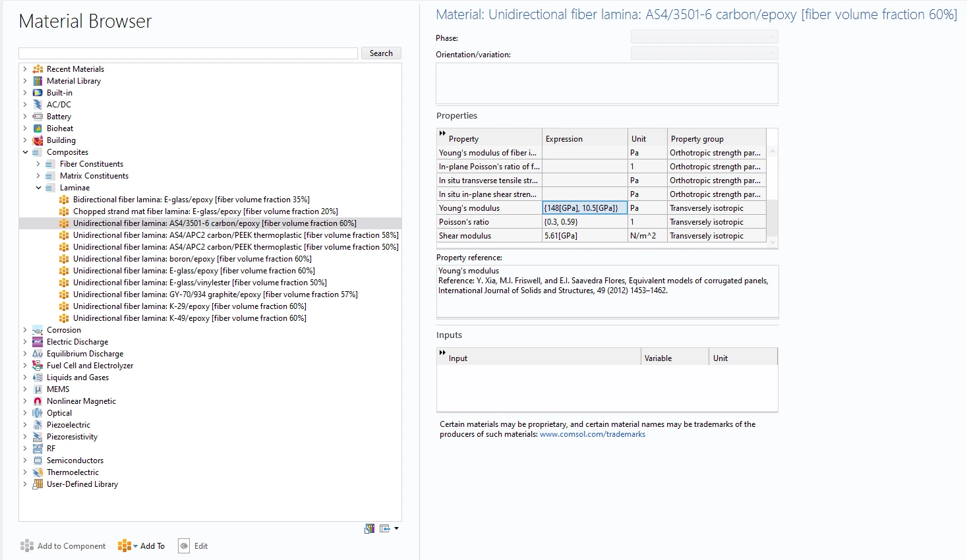This screenshot has width=967, height=560.
Task: Click the Semiconductors library icon
Action: pos(38,461)
